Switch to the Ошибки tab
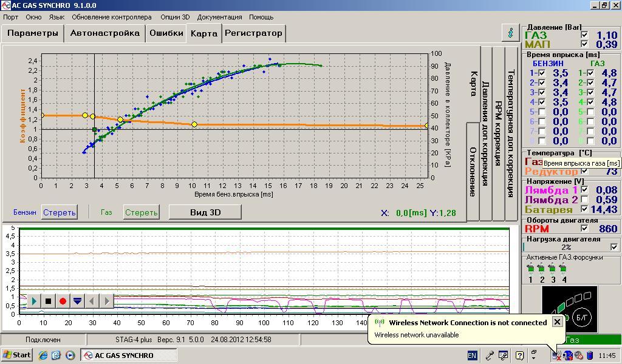 [166, 33]
